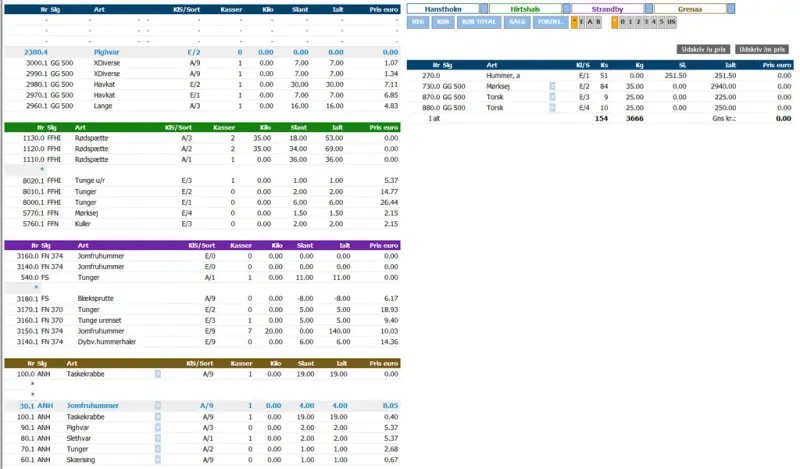Click Udskriv /u pris button
The image size is (800, 469).
click(704, 50)
